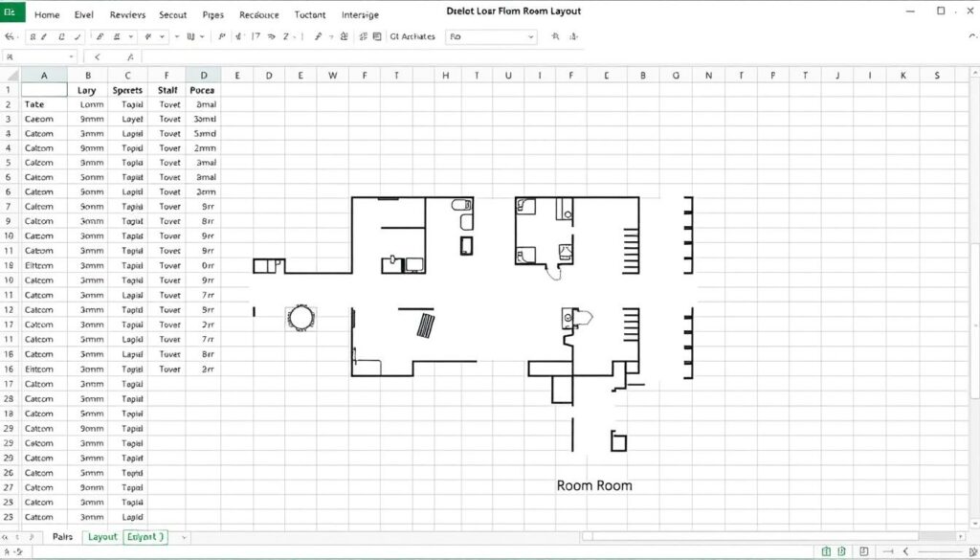
Task: Select the round table shape in floor plan
Action: pyautogui.click(x=301, y=318)
